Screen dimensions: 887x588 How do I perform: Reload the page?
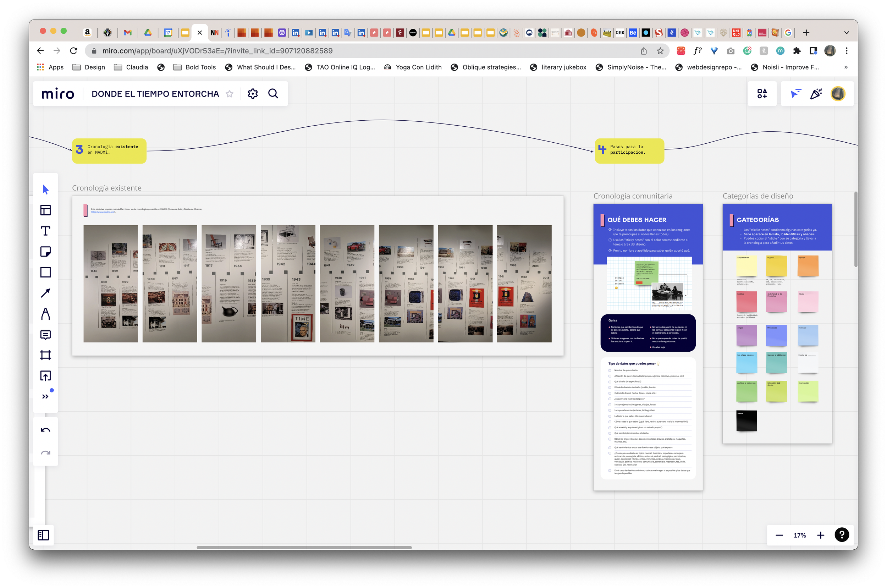73,51
